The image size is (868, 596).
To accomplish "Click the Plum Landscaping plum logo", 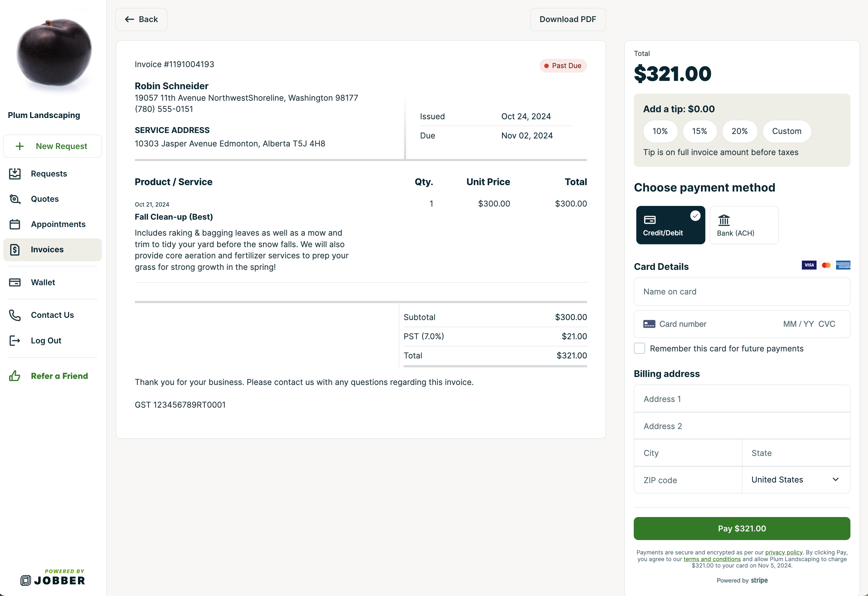I will click(54, 51).
